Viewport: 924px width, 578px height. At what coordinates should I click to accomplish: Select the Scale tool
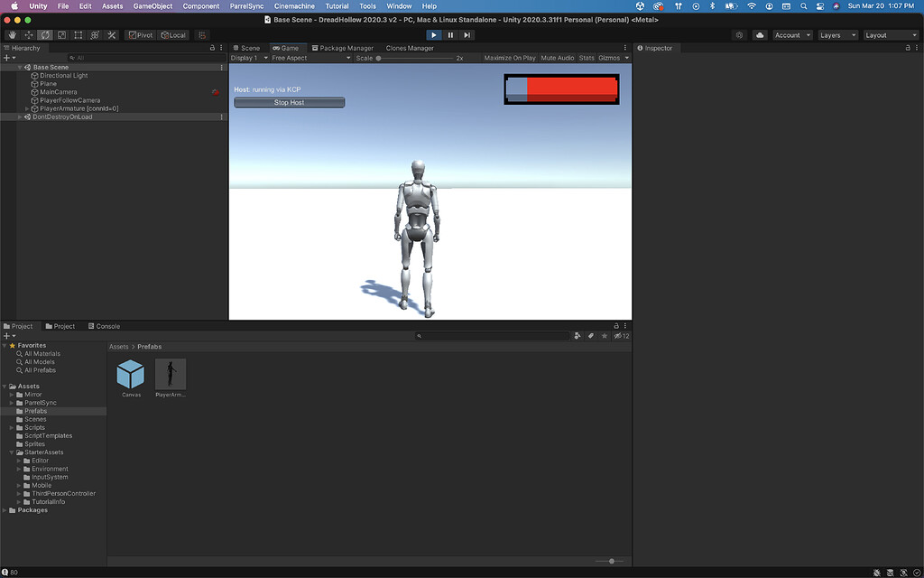pyautogui.click(x=61, y=34)
